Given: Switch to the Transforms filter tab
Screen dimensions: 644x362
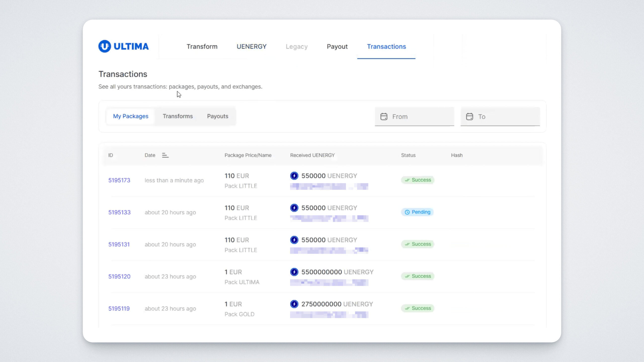Looking at the screenshot, I should (178, 116).
